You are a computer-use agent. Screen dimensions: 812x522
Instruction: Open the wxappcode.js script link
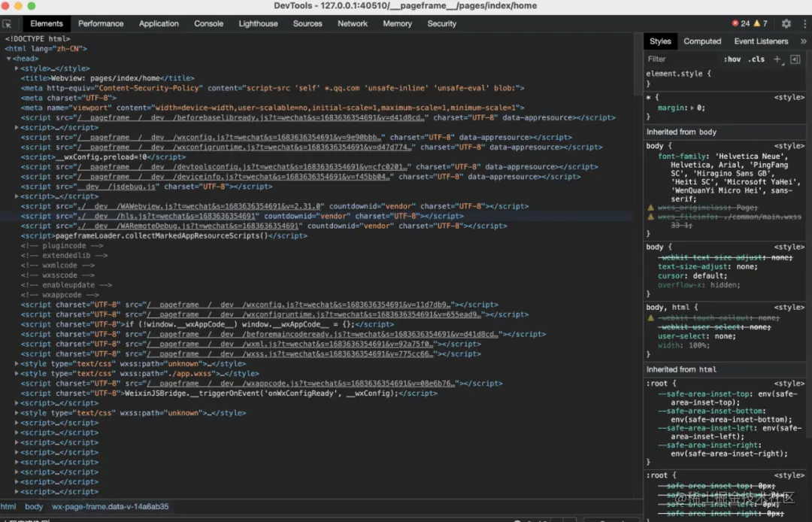[x=301, y=383]
